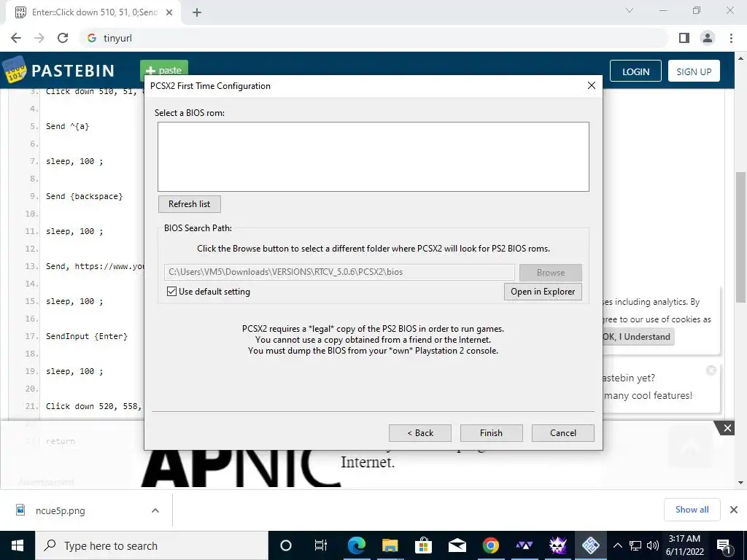Open network status tray icon
This screenshot has height=560, width=747.
click(x=635, y=545)
